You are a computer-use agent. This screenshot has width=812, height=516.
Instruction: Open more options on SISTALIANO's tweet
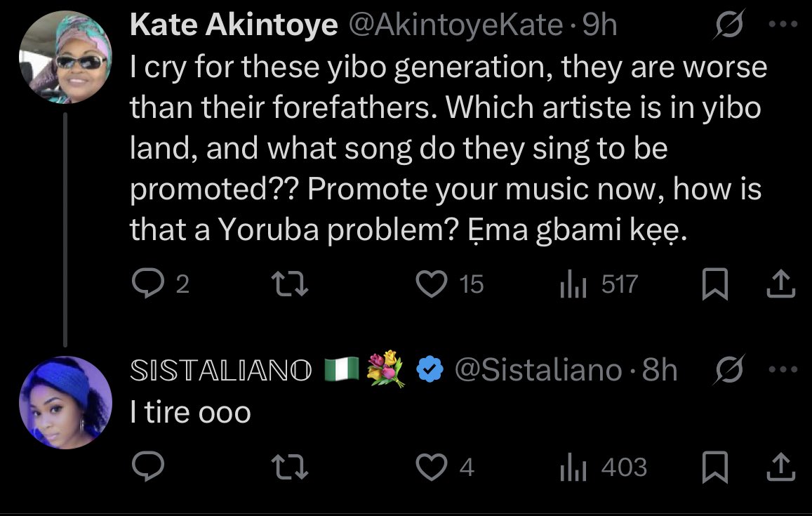783,369
